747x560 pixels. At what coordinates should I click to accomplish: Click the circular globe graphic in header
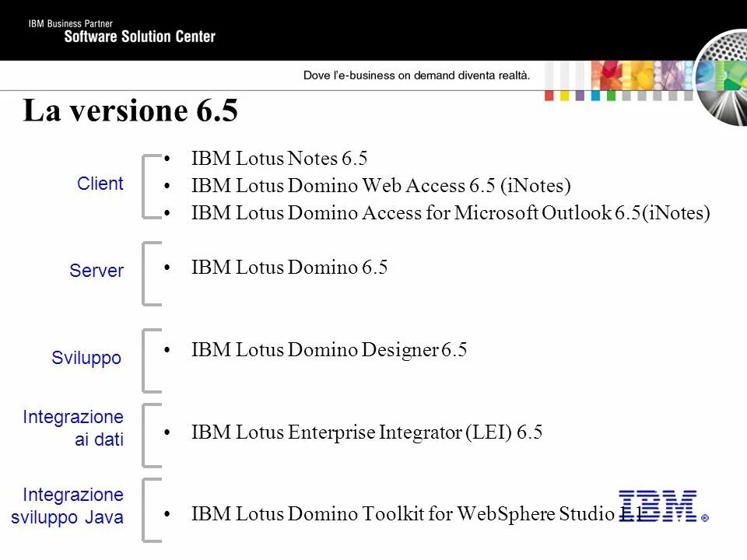click(721, 77)
